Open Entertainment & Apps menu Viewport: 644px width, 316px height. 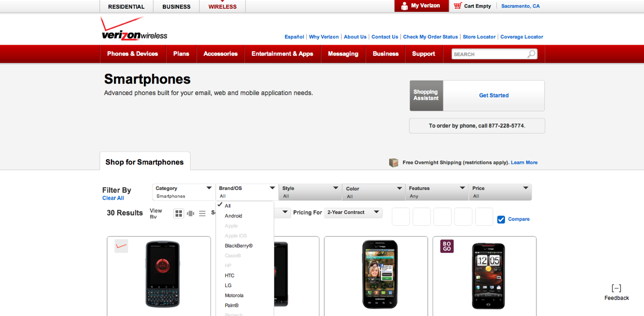pos(282,54)
